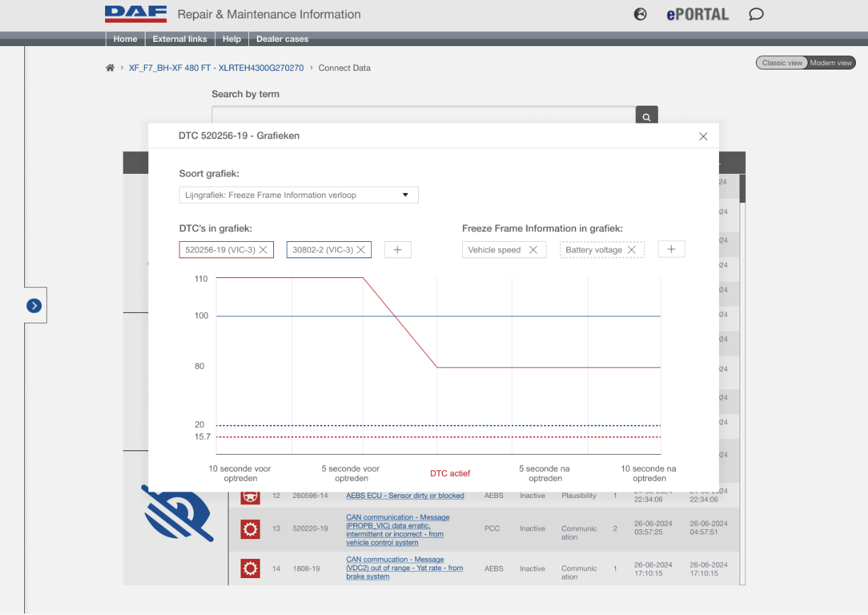Open the globe language icon
Viewport: 868px width, 615px height.
pyautogui.click(x=640, y=14)
